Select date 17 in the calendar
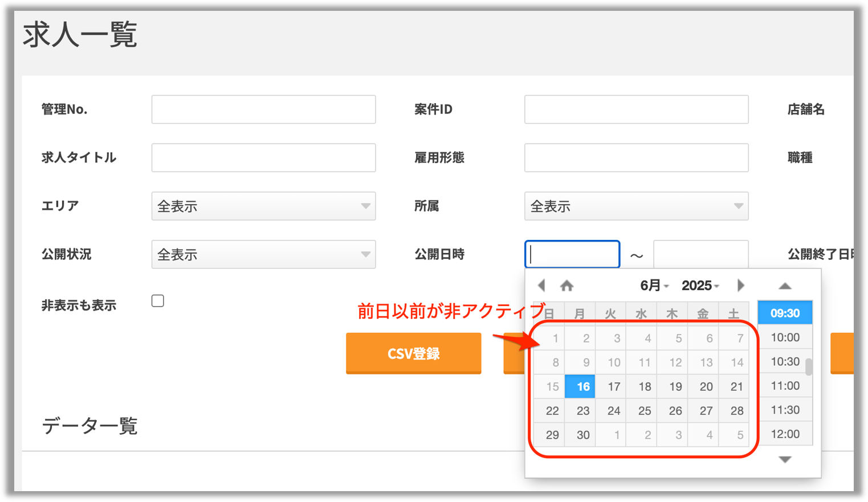The image size is (868, 502). click(614, 387)
